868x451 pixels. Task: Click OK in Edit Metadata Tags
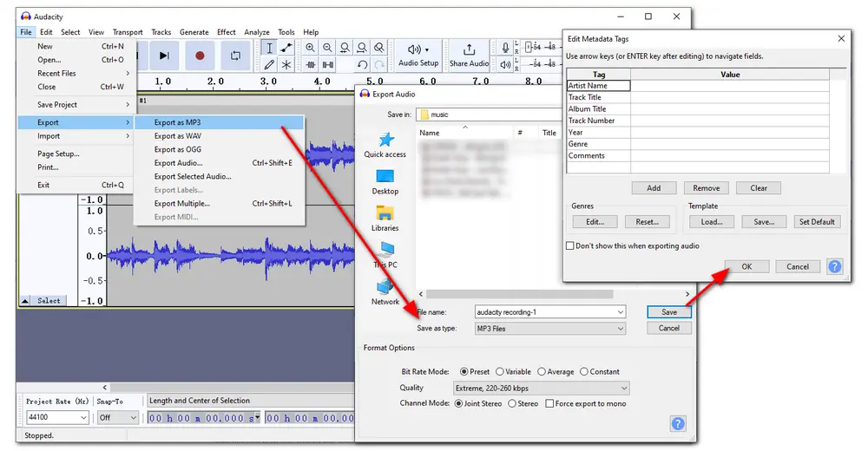(x=746, y=267)
